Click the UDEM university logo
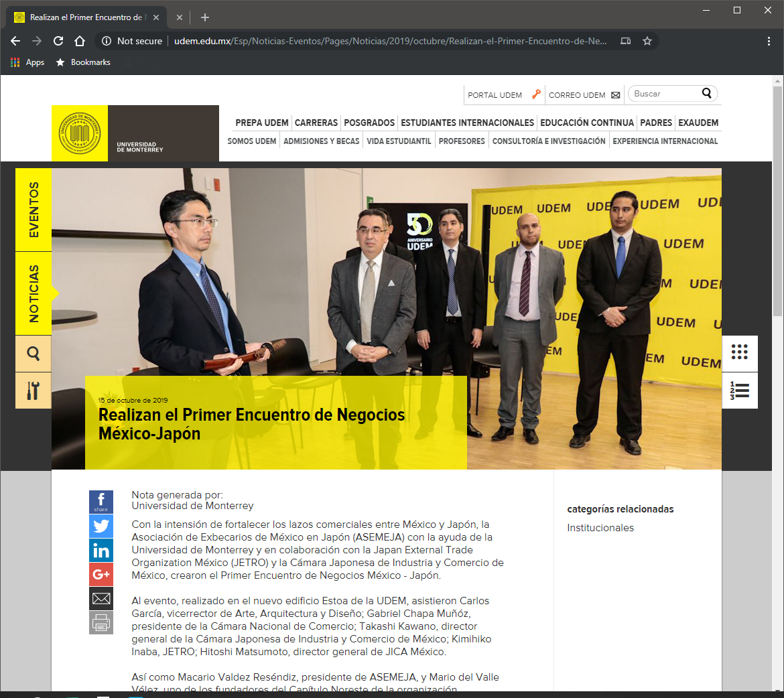The height and width of the screenshot is (698, 784). pyautogui.click(x=80, y=133)
